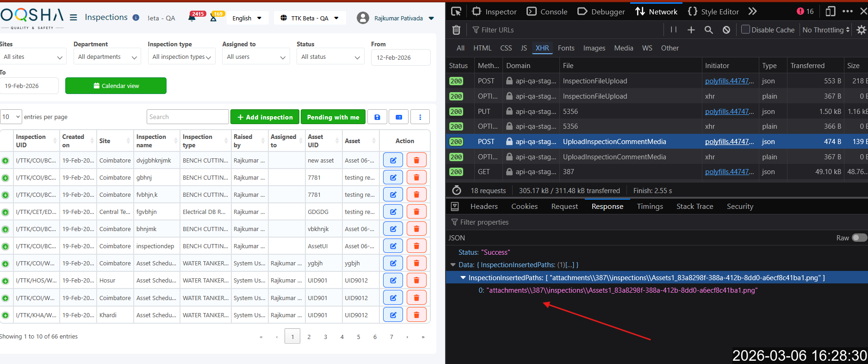The image size is (868, 364).
Task: Click the delete icon in first table row
Action: (416, 160)
